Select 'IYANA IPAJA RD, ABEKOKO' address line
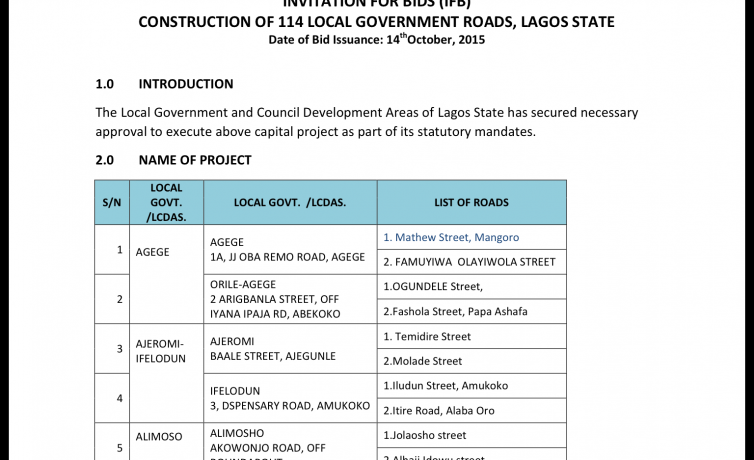Screen dimensions: 754x460 point(275,314)
